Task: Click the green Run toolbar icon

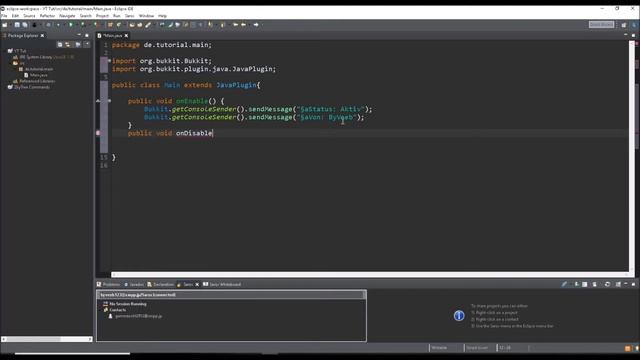Action: tap(71, 25)
